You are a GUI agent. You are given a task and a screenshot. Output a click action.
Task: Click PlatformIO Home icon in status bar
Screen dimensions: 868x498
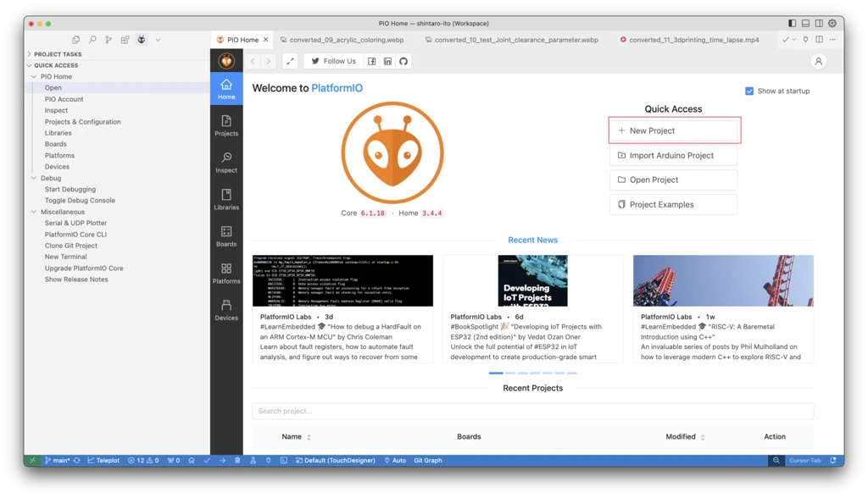coord(192,461)
